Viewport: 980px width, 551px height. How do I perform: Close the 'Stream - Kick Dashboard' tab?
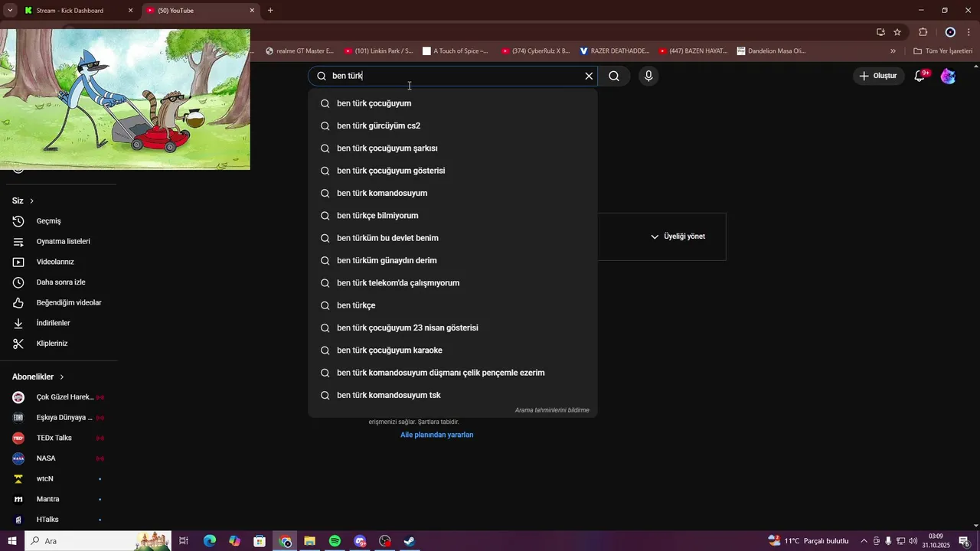pyautogui.click(x=130, y=11)
